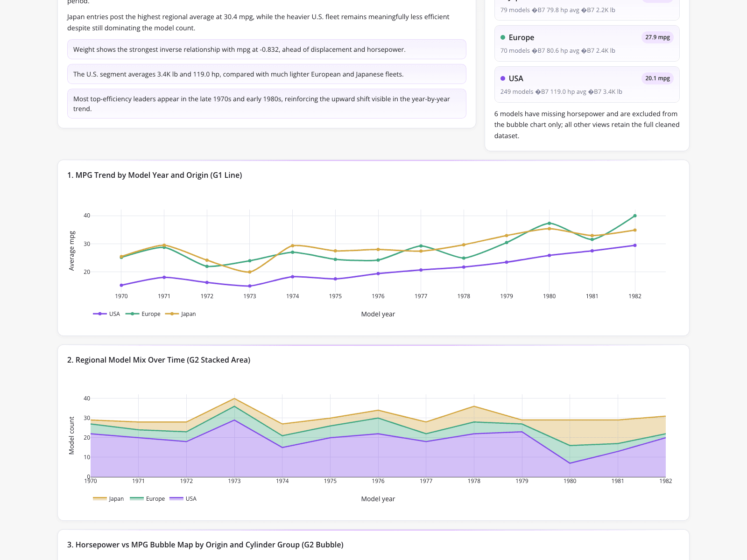
Task: Toggle Europe series in stacked area legend
Action: (148, 499)
